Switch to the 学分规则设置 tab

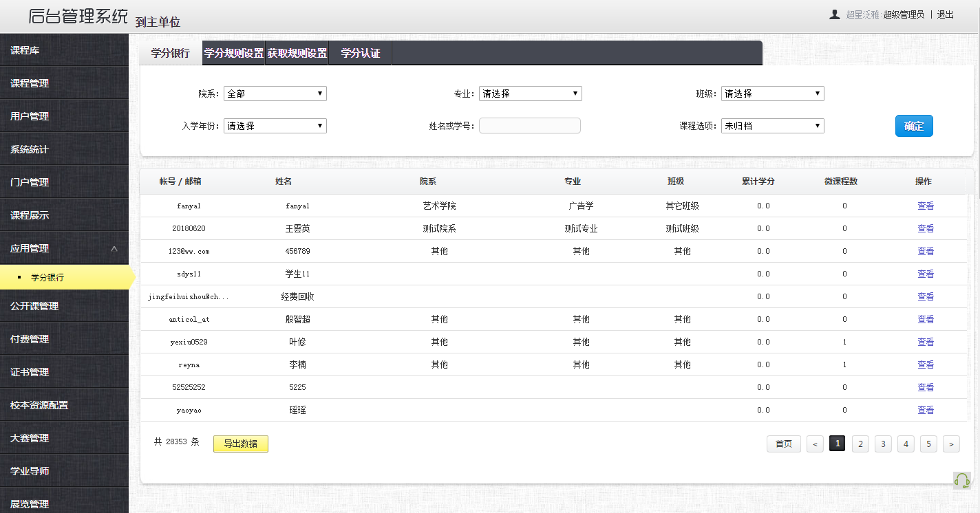click(x=234, y=53)
